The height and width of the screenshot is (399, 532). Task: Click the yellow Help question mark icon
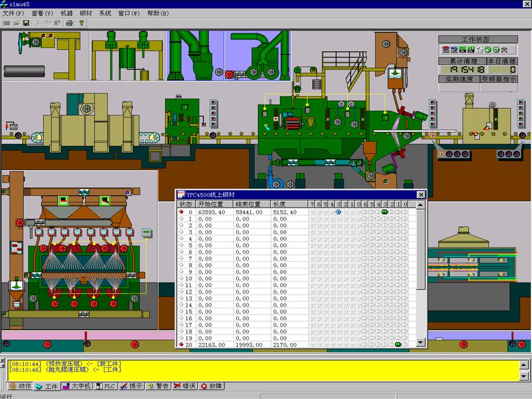pyautogui.click(x=81, y=23)
